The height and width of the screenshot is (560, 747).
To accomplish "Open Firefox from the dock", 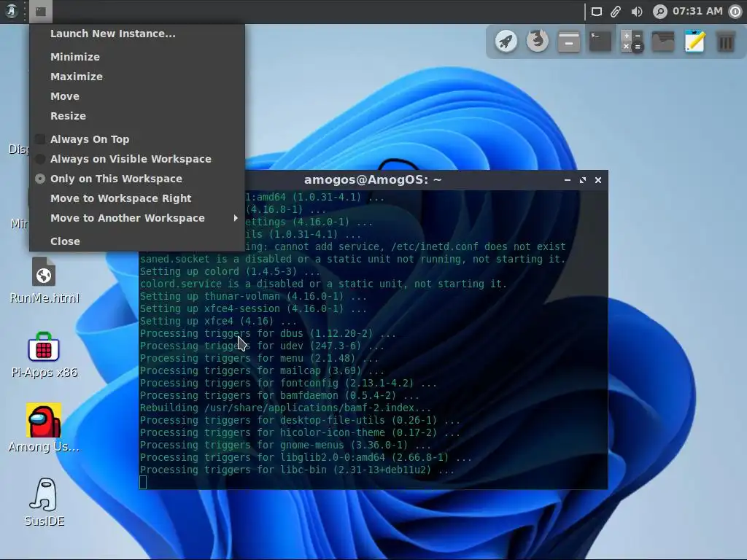I will tap(538, 42).
